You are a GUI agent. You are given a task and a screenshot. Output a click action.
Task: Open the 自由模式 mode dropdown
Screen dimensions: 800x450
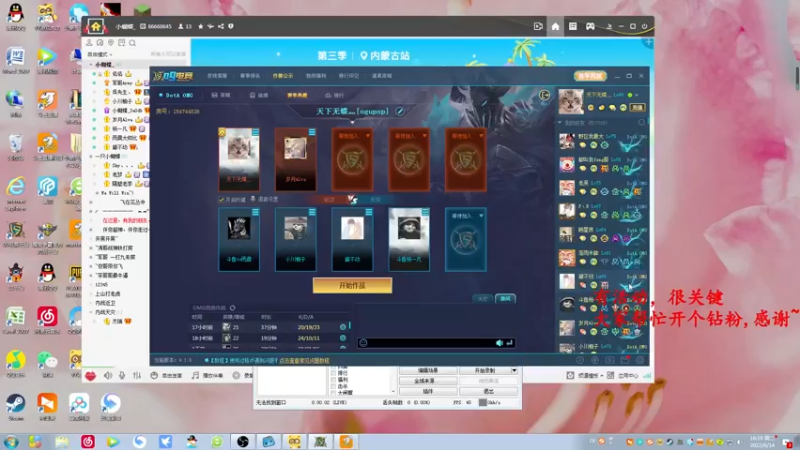(99, 54)
